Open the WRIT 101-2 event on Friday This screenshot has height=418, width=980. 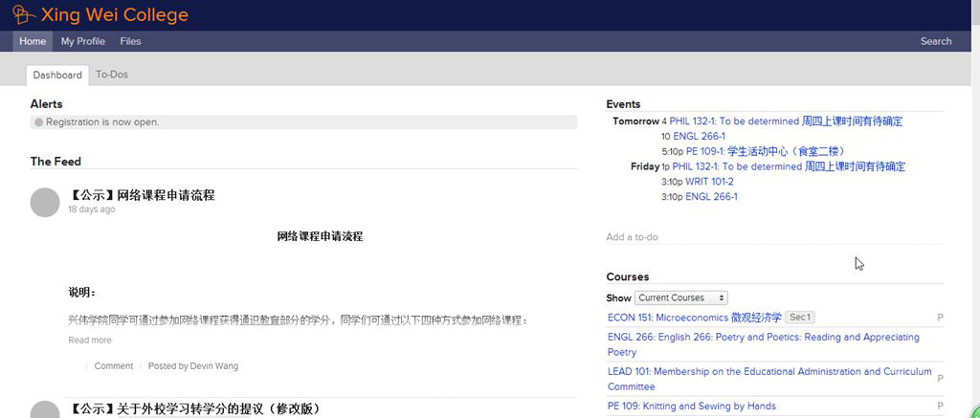pos(709,182)
